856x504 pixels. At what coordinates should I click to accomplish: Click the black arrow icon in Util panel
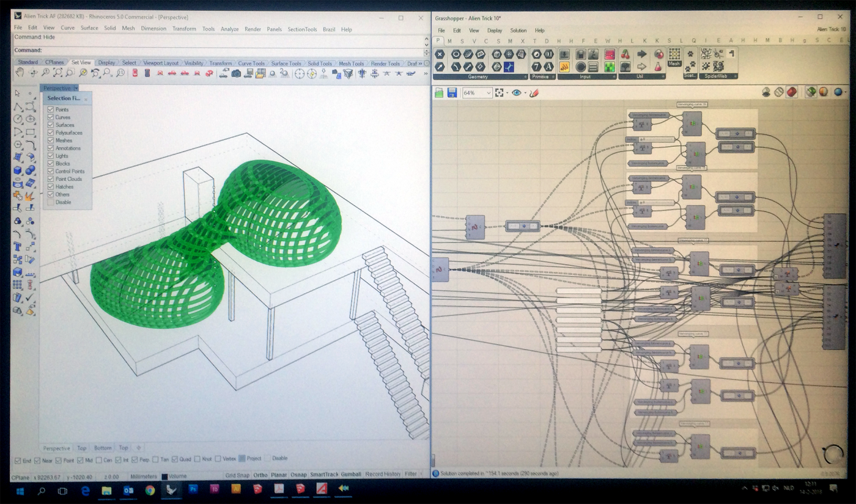point(642,54)
